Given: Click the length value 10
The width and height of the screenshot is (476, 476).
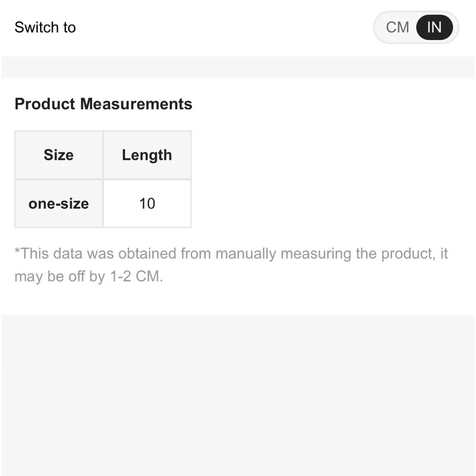Looking at the screenshot, I should [147, 204].
